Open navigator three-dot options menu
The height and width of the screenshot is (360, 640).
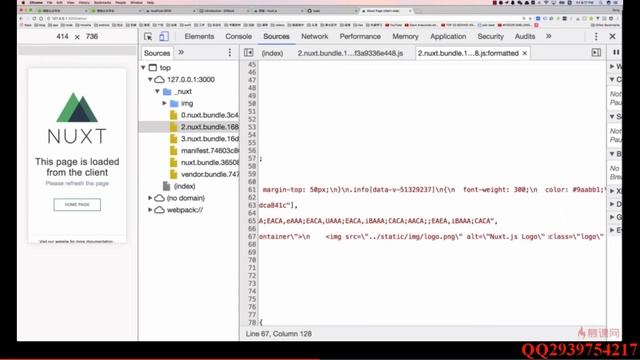[229, 52]
